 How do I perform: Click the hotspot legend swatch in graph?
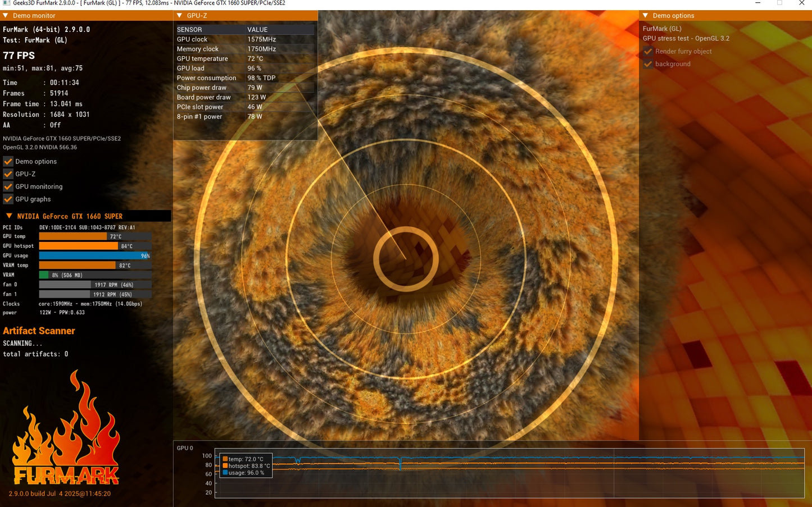point(225,466)
